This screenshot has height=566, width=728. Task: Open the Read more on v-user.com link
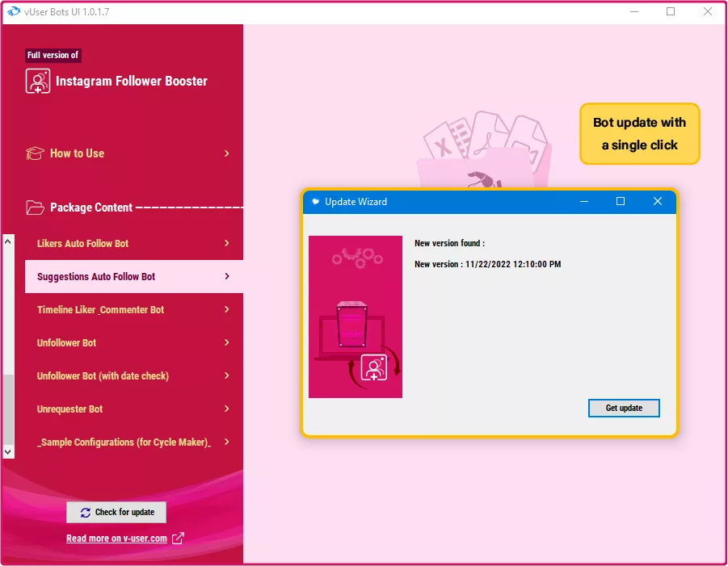click(116, 539)
